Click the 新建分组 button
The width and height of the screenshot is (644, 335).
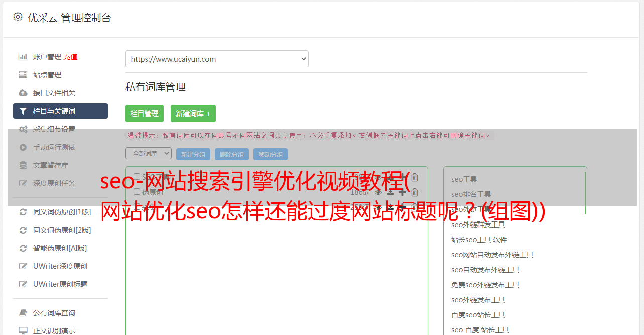pyautogui.click(x=193, y=154)
